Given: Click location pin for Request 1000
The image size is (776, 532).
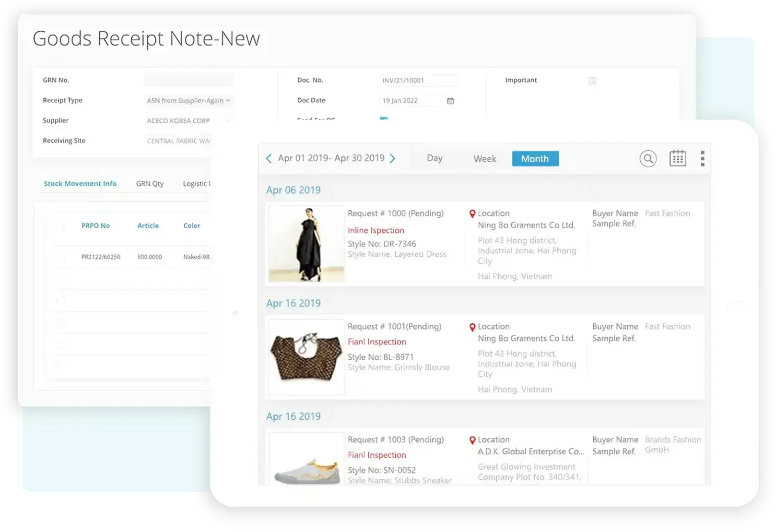Looking at the screenshot, I should click(472, 213).
